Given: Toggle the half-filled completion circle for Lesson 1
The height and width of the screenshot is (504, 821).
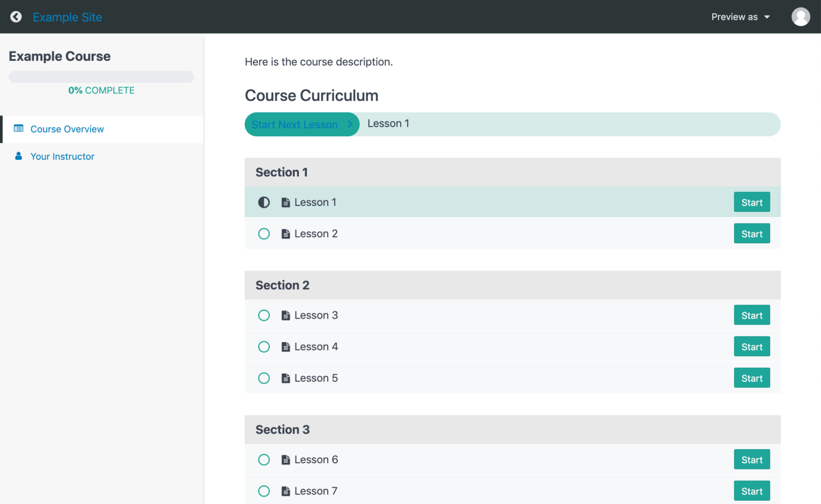Looking at the screenshot, I should pos(264,202).
